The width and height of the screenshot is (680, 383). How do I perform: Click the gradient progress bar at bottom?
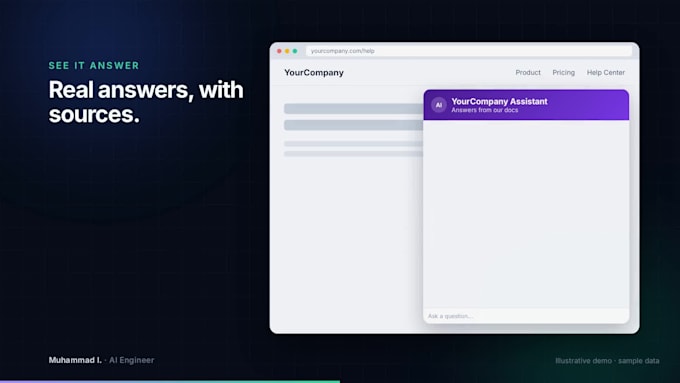point(170,382)
